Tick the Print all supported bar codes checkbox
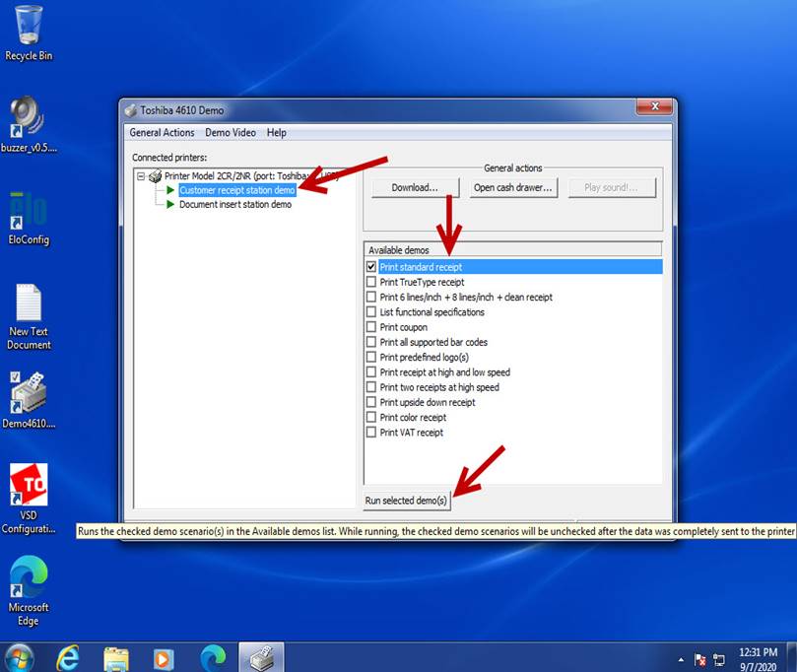The width and height of the screenshot is (797, 672). coord(371,342)
